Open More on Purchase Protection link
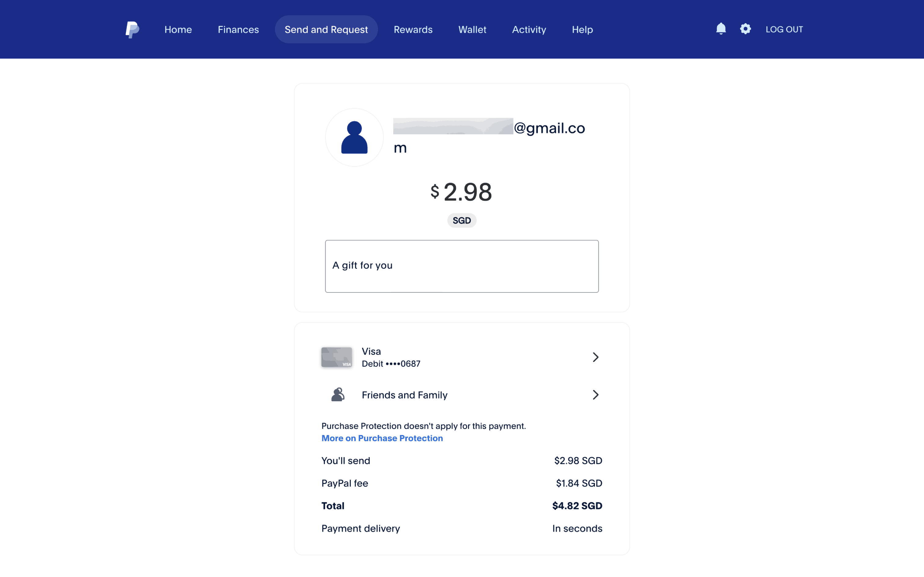The height and width of the screenshot is (577, 924). click(x=382, y=438)
